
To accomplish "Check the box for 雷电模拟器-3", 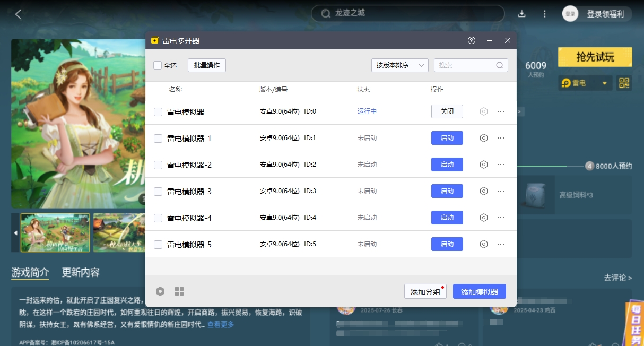I will (158, 191).
